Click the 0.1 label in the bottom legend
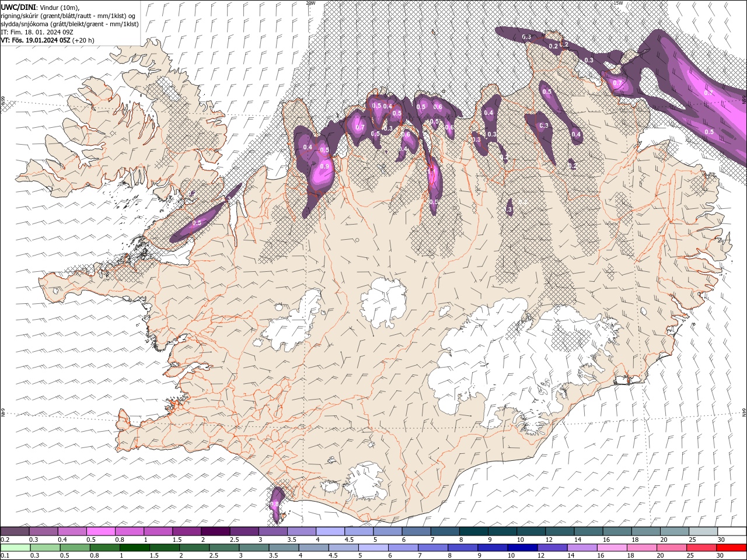 [x=4, y=556]
